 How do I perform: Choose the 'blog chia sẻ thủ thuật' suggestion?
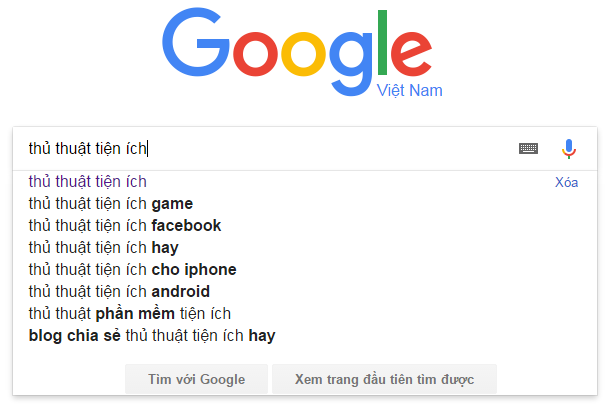click(152, 336)
